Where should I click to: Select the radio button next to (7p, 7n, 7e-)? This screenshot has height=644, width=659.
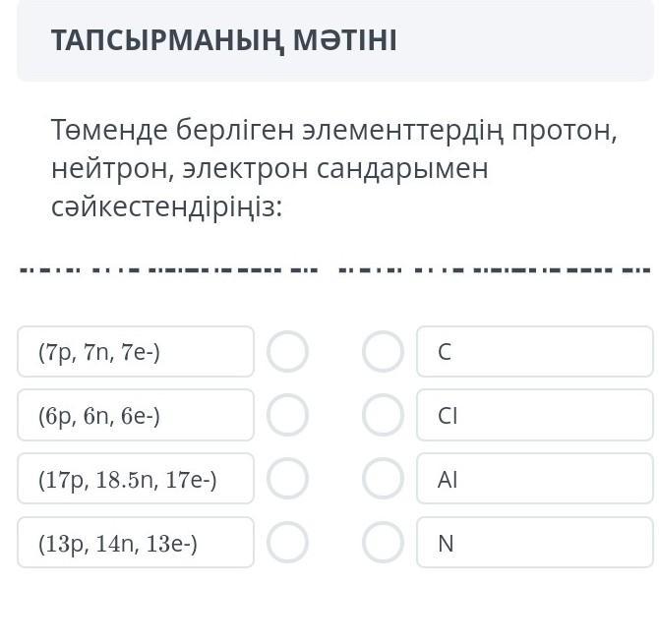click(x=288, y=352)
